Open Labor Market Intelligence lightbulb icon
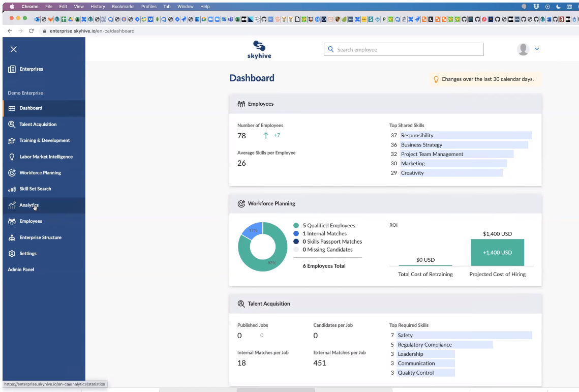 tap(12, 157)
